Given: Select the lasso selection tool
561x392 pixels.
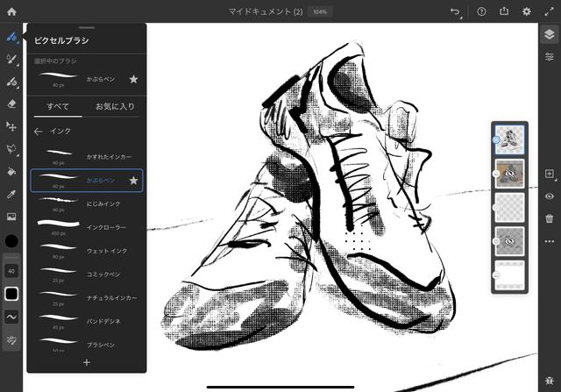Looking at the screenshot, I should [x=11, y=149].
